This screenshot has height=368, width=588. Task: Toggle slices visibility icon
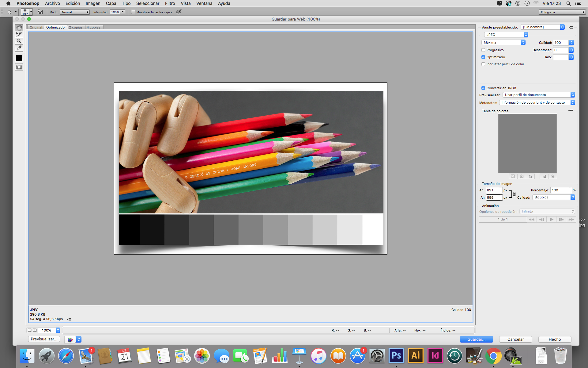tap(19, 67)
